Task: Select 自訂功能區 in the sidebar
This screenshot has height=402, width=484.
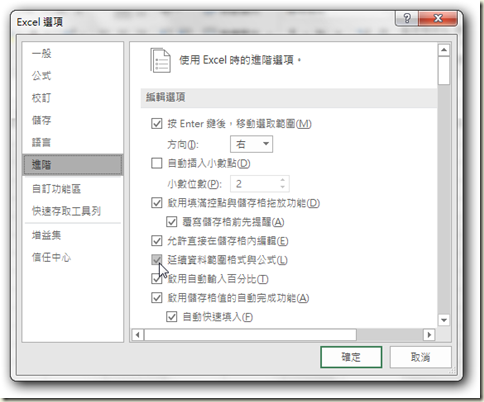Action: pos(56,189)
